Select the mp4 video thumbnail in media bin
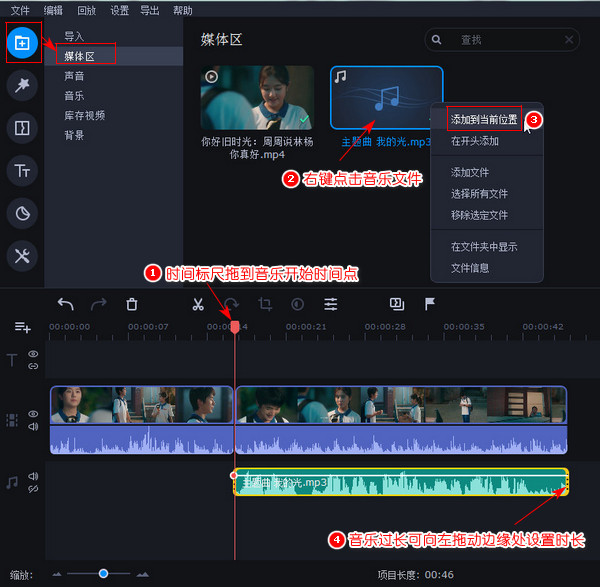Viewport: 600px width, 587px height. pyautogui.click(x=257, y=98)
